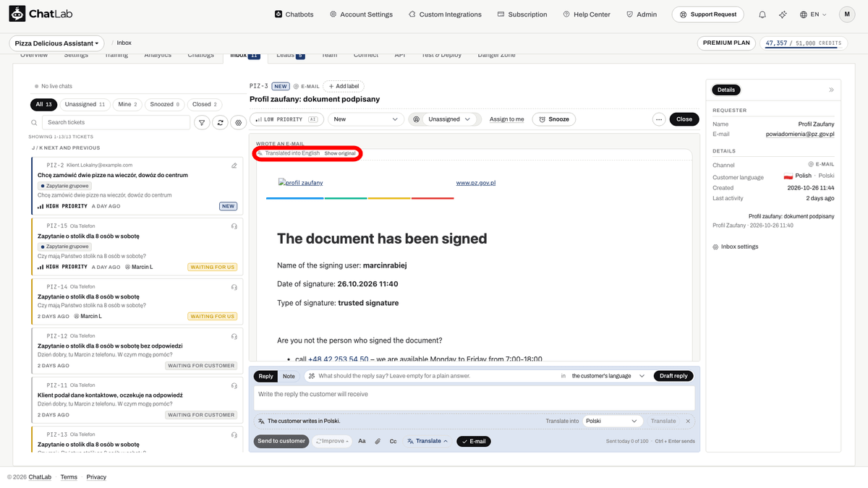Click the Support Request button
The width and height of the screenshot is (868, 488).
[x=707, y=14]
